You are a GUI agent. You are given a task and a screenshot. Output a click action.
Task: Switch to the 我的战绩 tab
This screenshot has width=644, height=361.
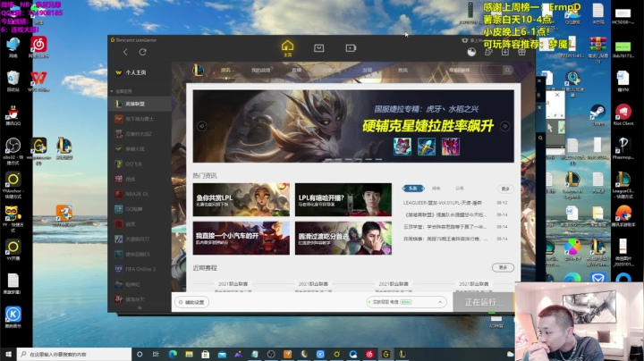point(261,71)
